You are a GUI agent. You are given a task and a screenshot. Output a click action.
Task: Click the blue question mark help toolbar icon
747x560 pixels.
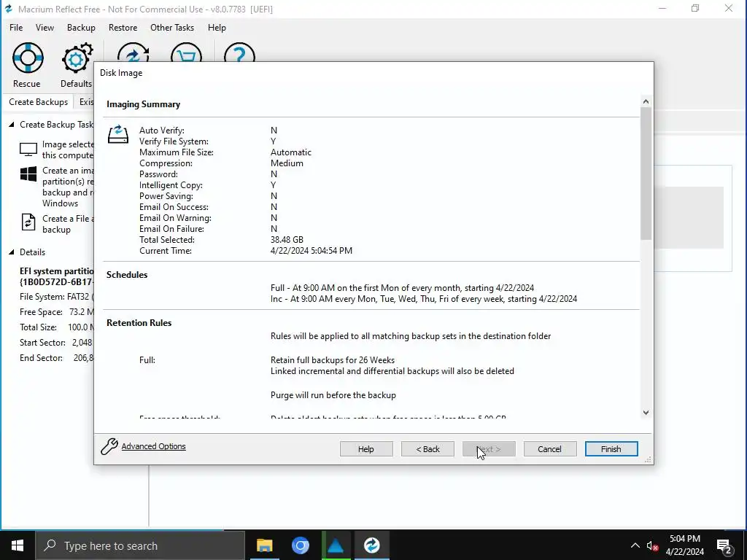coord(239,52)
